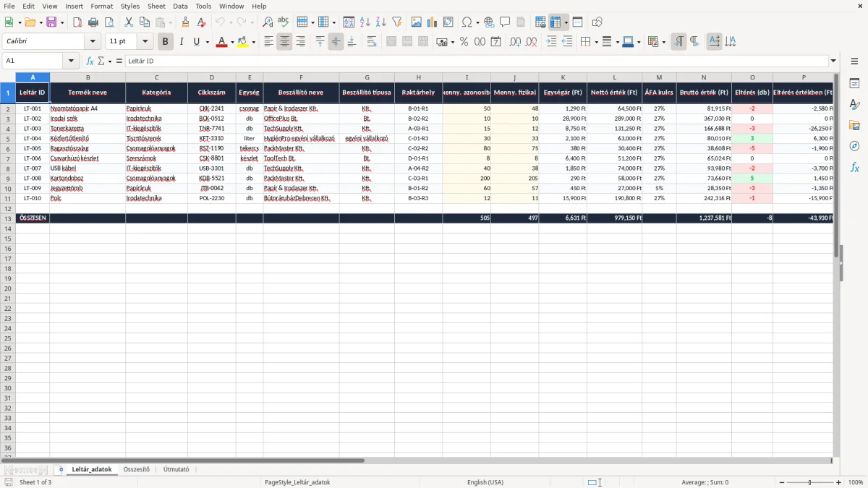The image size is (868, 488).
Task: Select column F header
Action: point(301,77)
